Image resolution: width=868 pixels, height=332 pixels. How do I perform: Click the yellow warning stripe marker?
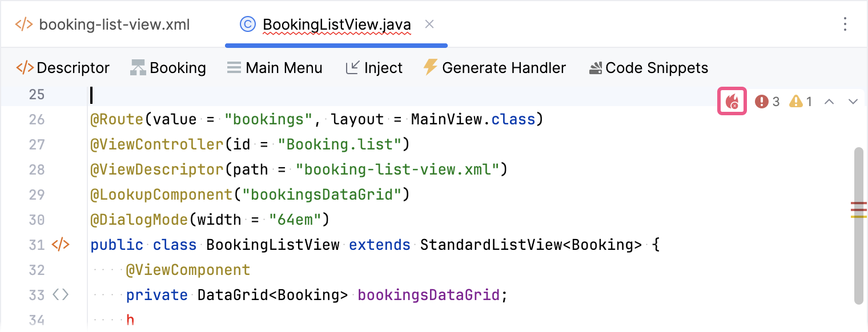[x=858, y=217]
